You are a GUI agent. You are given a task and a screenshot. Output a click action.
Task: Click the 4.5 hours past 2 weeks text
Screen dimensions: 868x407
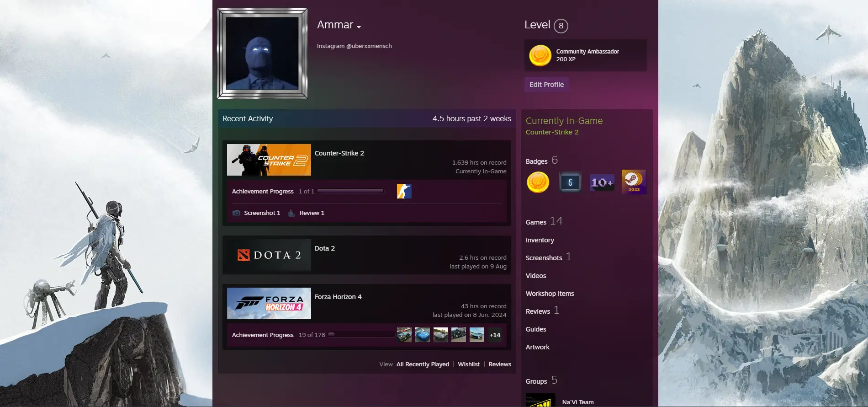click(x=472, y=118)
